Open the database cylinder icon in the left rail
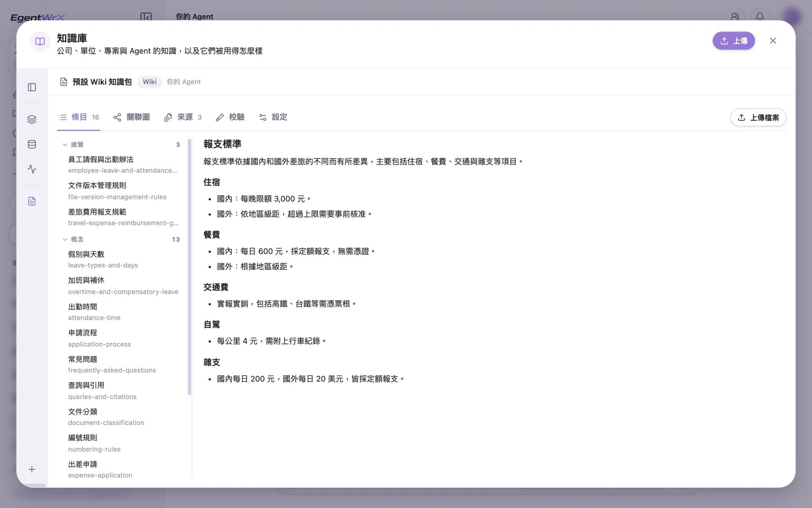This screenshot has height=508, width=812. pos(32,144)
